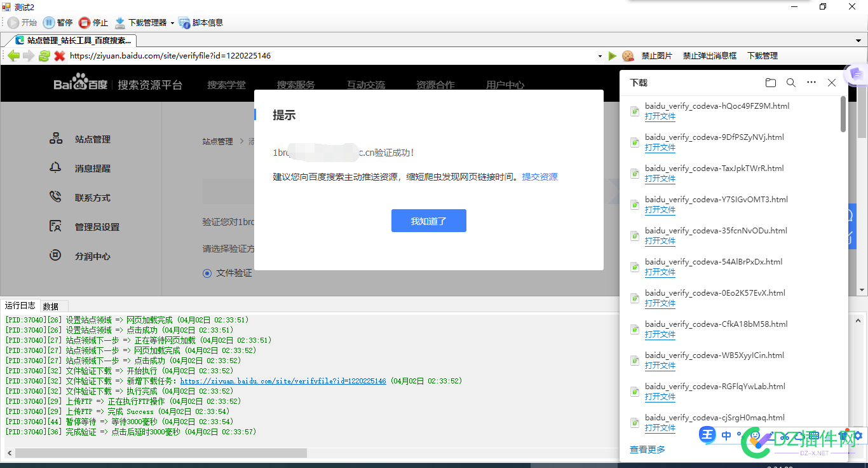
Task: Expand the 下载管理器 dropdown arrow
Action: [172, 23]
